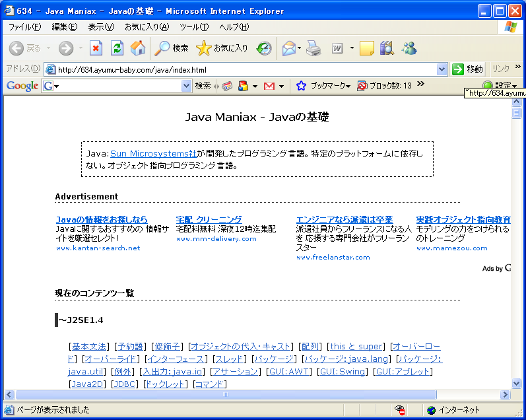Image resolution: width=526 pixels, height=420 pixels.
Task: Click the horizontal scrollbar thumb
Action: tap(226, 394)
